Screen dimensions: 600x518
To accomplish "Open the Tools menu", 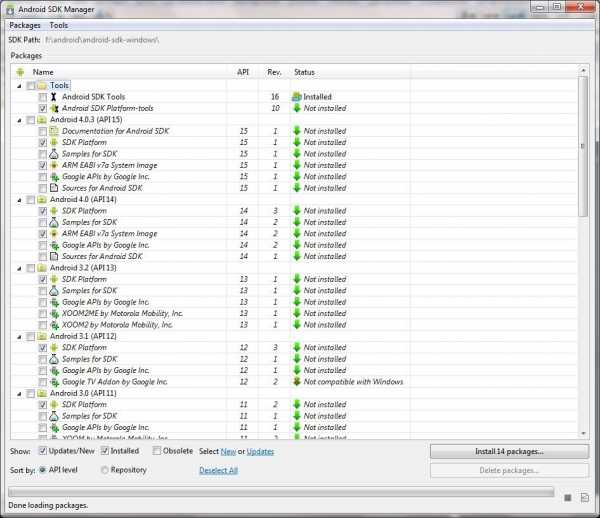I will tap(59, 25).
